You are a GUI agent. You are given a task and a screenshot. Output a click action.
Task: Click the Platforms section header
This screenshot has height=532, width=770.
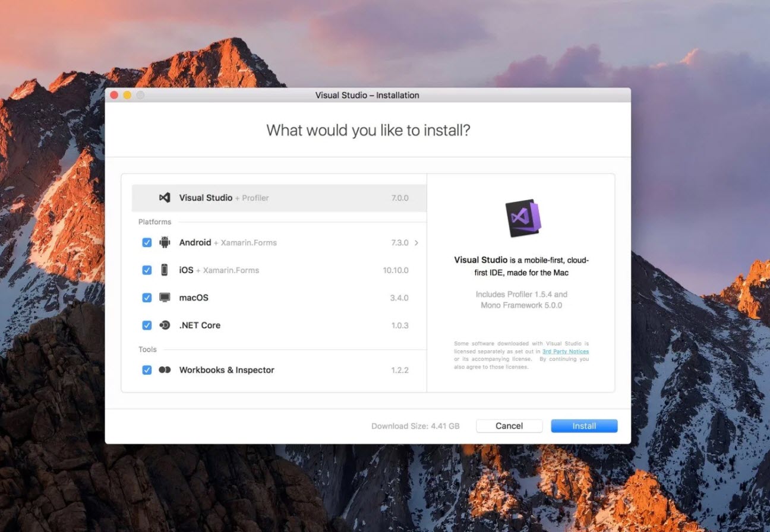[154, 221]
